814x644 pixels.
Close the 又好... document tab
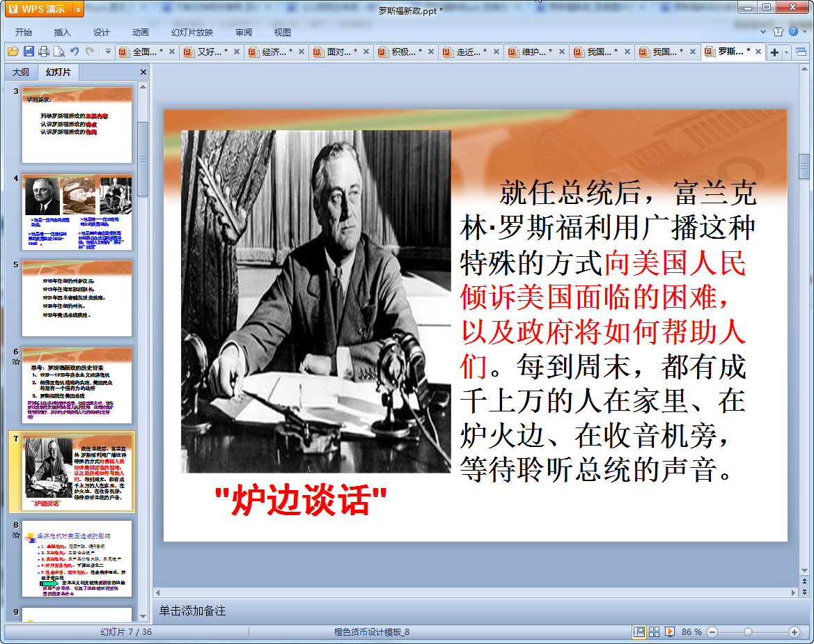click(x=237, y=52)
